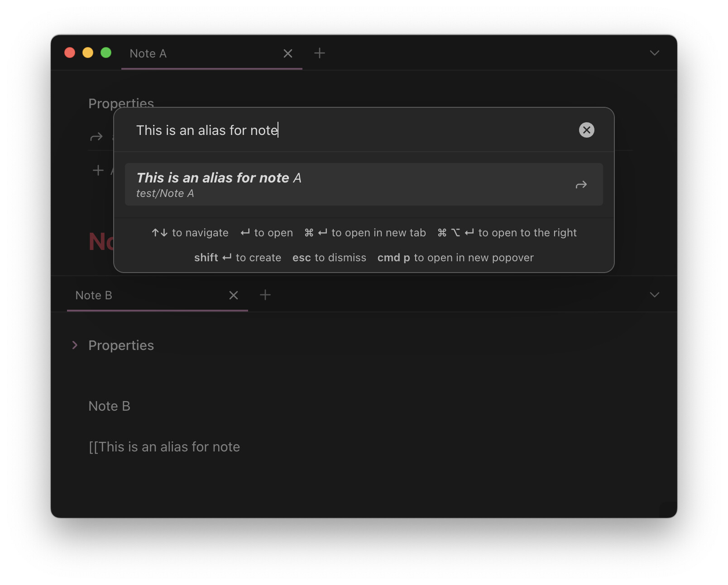Open a new tab beside Note A
The width and height of the screenshot is (728, 585).
320,53
